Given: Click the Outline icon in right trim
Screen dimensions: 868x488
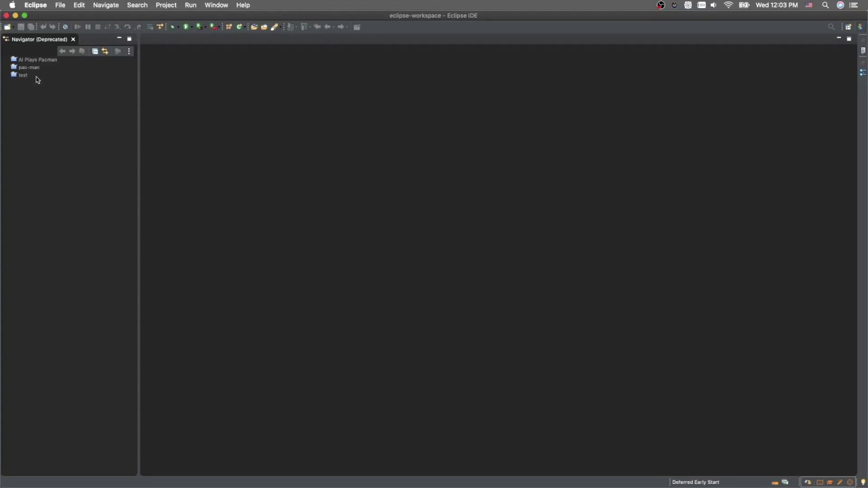Looking at the screenshot, I should tap(863, 72).
